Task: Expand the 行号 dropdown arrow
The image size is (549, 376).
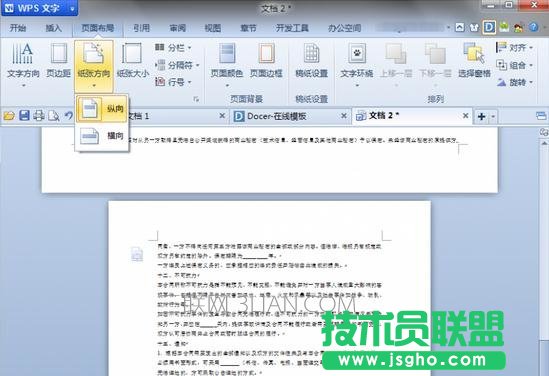Action: coord(190,83)
